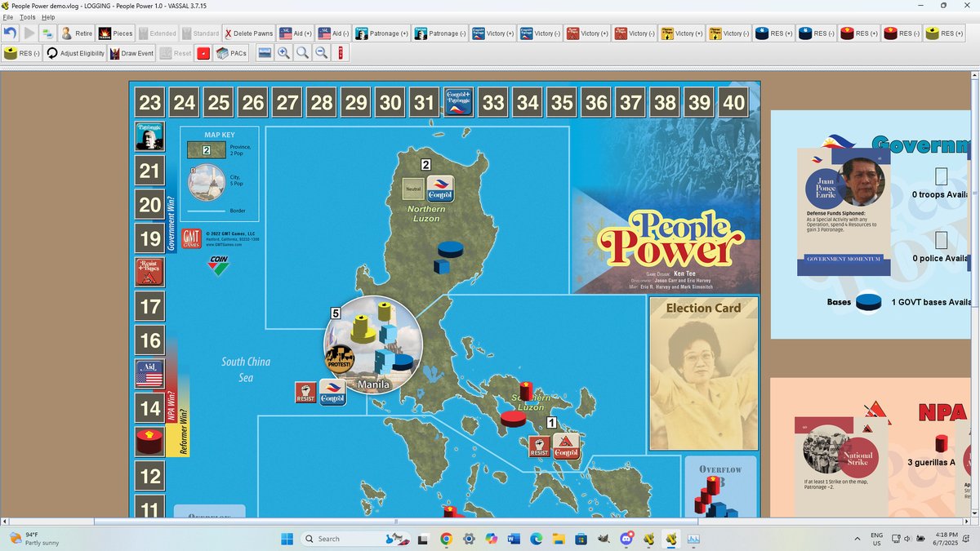This screenshot has height=551, width=980.
Task: Click the Neutral marker in Northern Luzon
Action: [413, 189]
